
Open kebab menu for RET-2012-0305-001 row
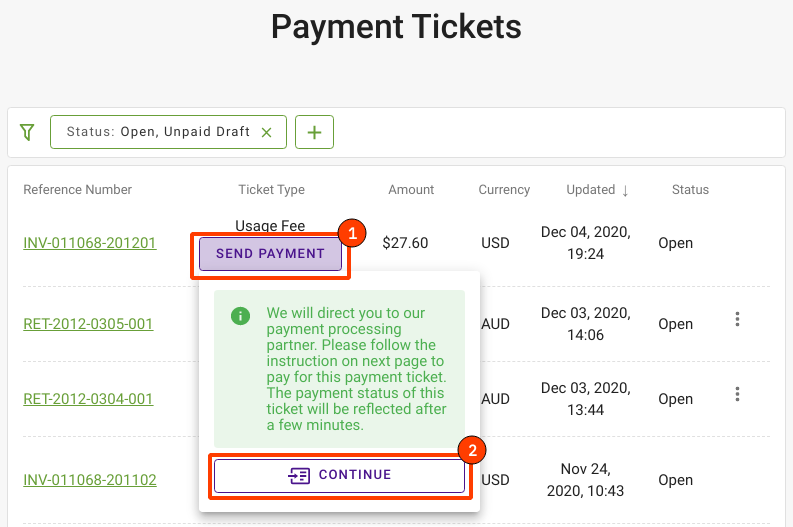pos(737,319)
